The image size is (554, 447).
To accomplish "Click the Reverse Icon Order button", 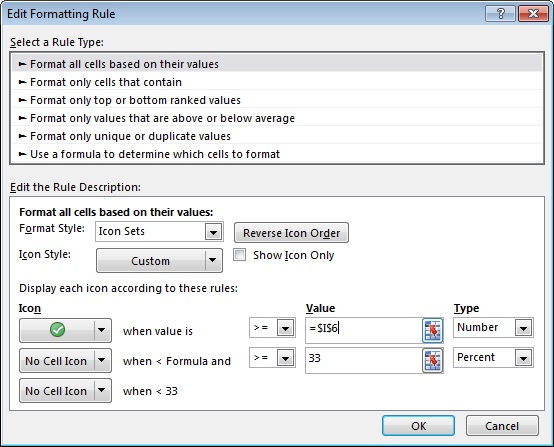I will coord(291,233).
